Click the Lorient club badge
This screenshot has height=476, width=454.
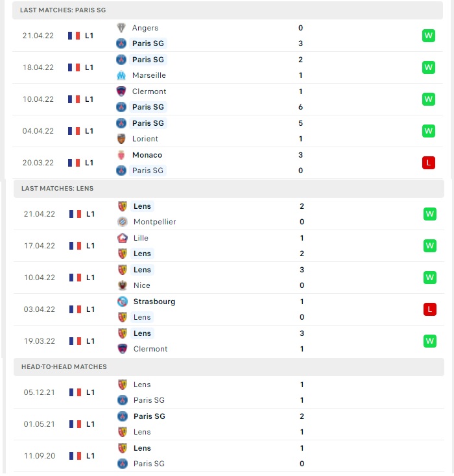tap(121, 139)
